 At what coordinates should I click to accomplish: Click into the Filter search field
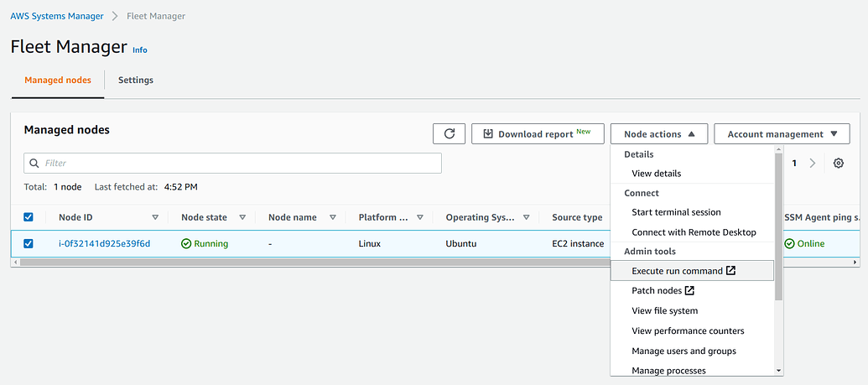232,164
